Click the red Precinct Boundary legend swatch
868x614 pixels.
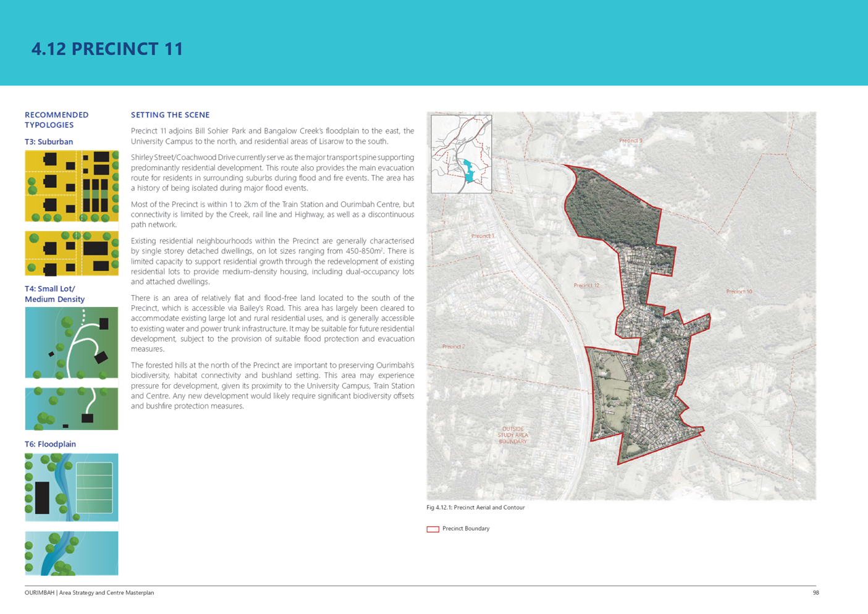pyautogui.click(x=432, y=529)
